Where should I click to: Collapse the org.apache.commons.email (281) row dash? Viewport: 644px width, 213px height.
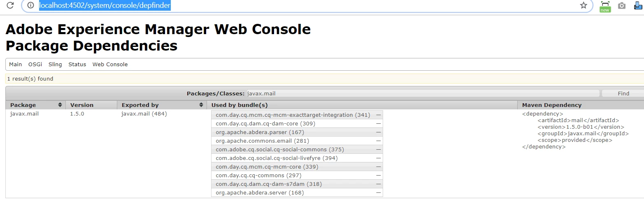[x=378, y=141]
